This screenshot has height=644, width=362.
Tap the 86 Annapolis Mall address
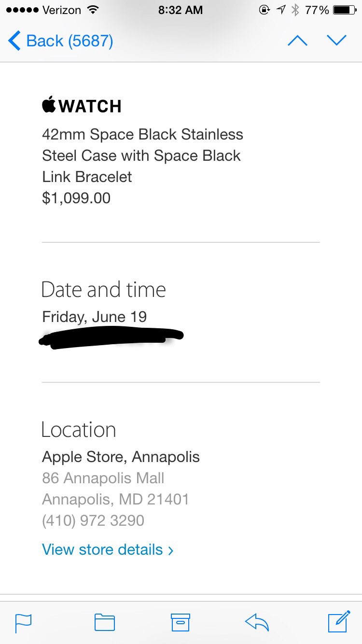[103, 478]
